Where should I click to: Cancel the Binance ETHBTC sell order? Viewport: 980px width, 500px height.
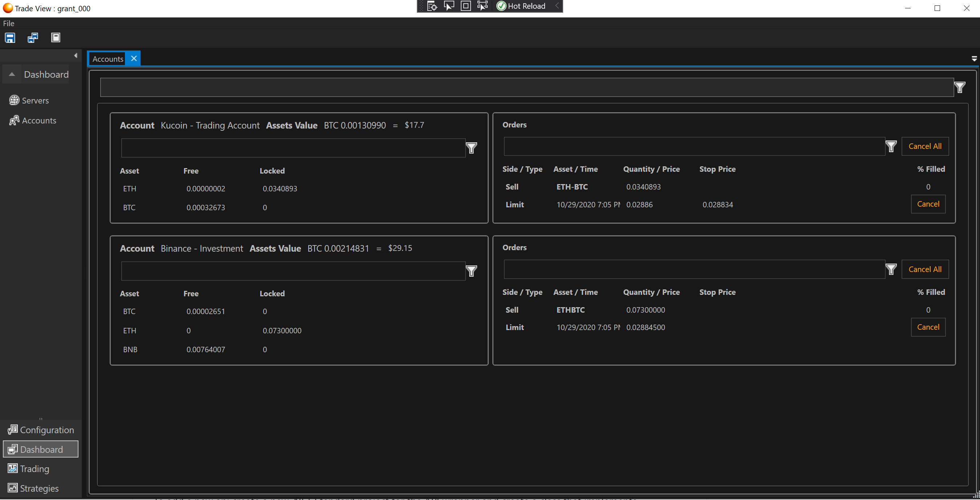pos(928,327)
